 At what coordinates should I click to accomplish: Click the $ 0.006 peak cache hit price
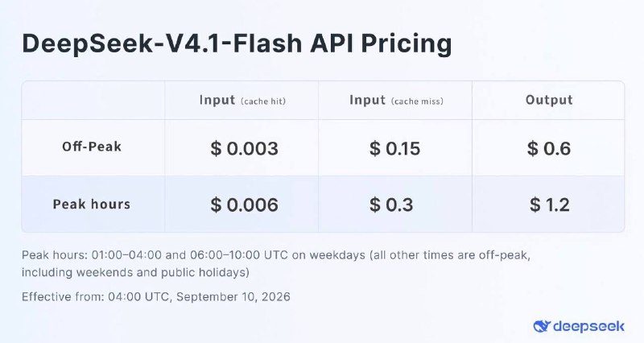pos(245,205)
